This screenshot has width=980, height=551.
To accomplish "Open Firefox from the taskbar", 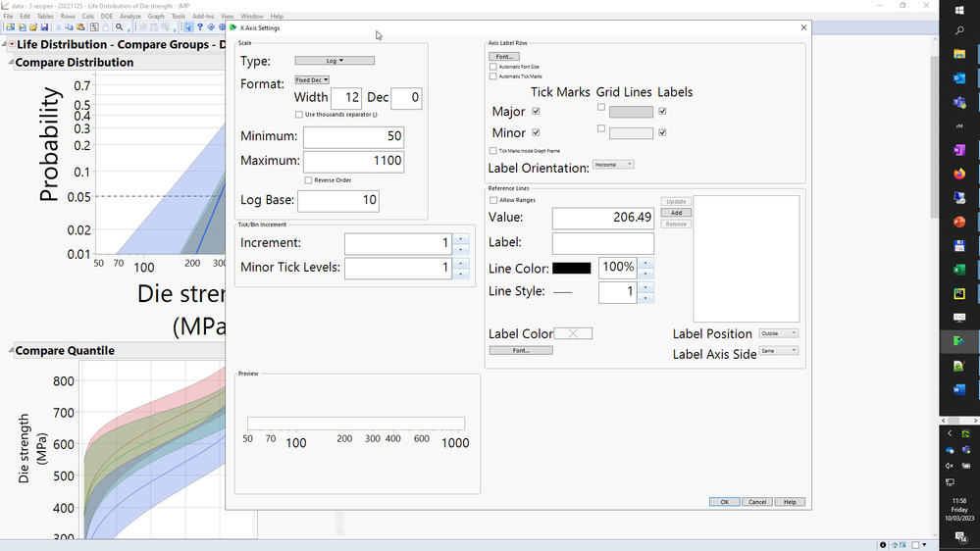I will 959,175.
